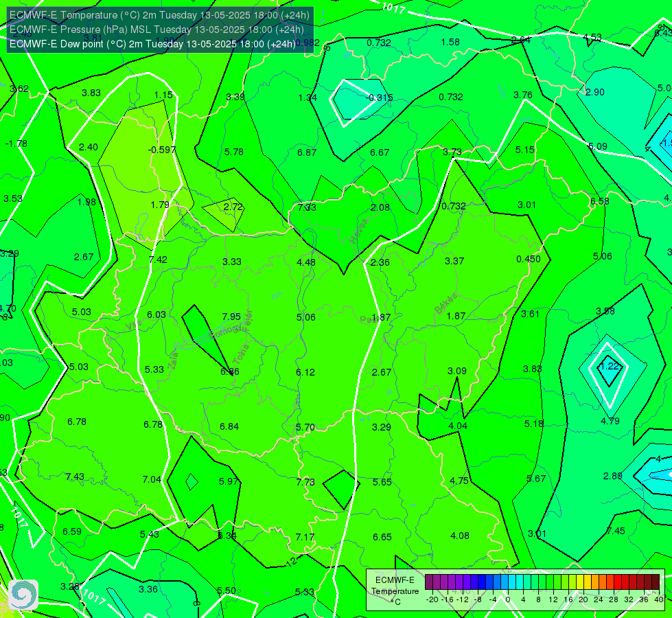Click the map value 4.75
The width and height of the screenshot is (672, 618).
[459, 481]
